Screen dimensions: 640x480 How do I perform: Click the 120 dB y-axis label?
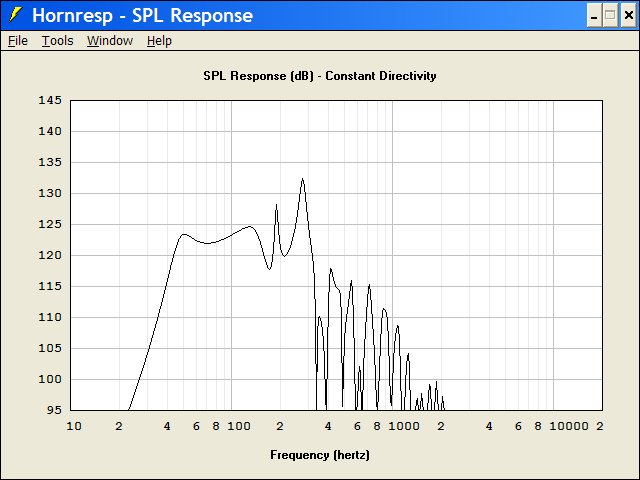tap(50, 255)
